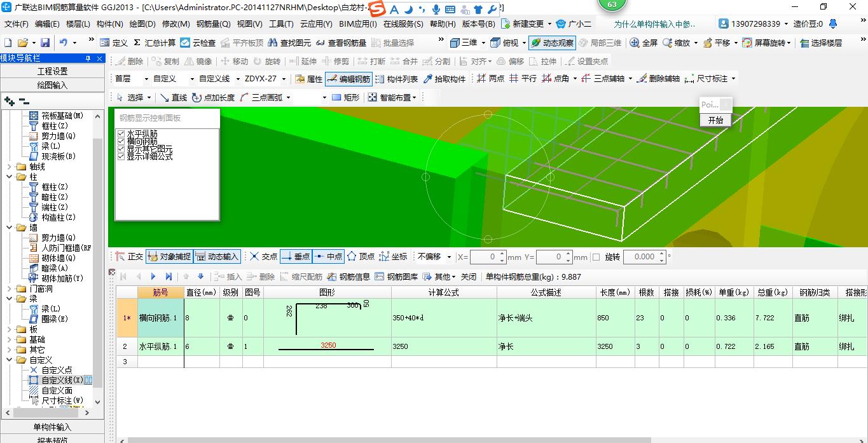Open 钢筋量(Q) menu

[213, 24]
